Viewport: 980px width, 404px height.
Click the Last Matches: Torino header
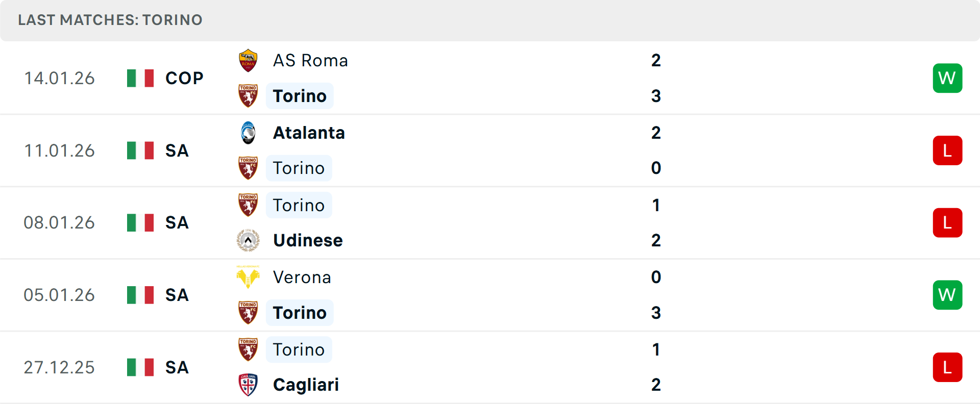click(x=110, y=20)
